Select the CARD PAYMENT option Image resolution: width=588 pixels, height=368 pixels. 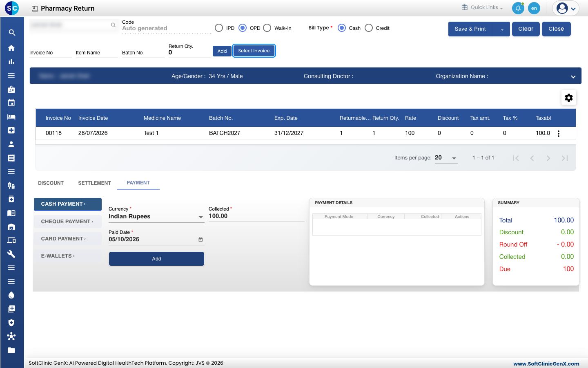tap(68, 239)
